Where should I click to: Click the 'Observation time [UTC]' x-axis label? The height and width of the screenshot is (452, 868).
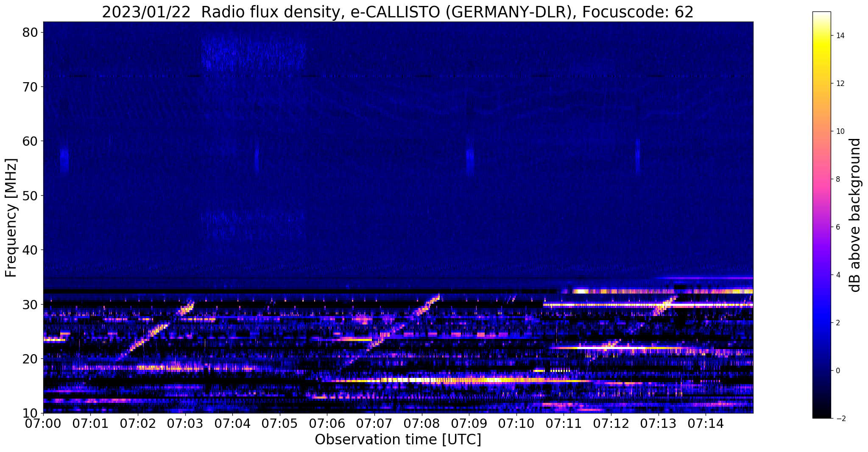click(398, 440)
